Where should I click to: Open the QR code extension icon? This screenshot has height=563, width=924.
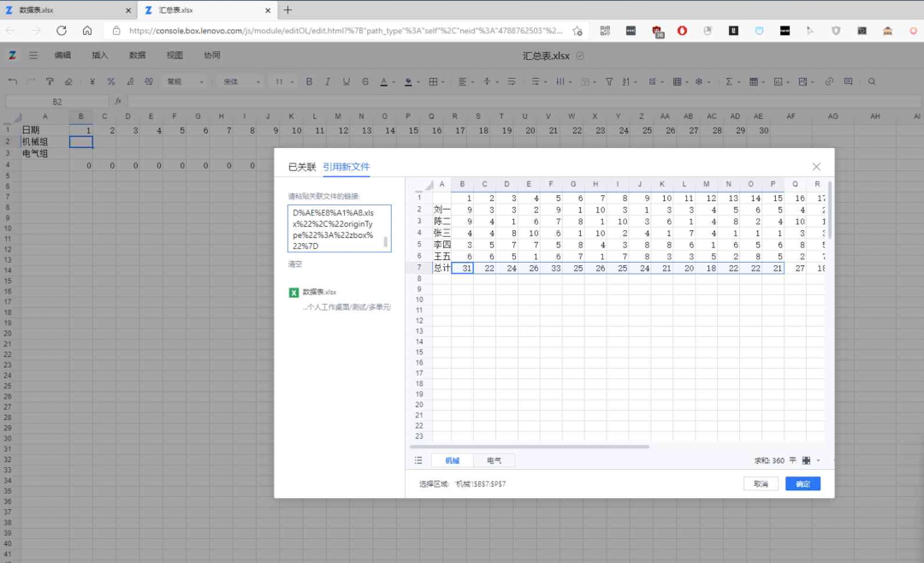coord(605,31)
